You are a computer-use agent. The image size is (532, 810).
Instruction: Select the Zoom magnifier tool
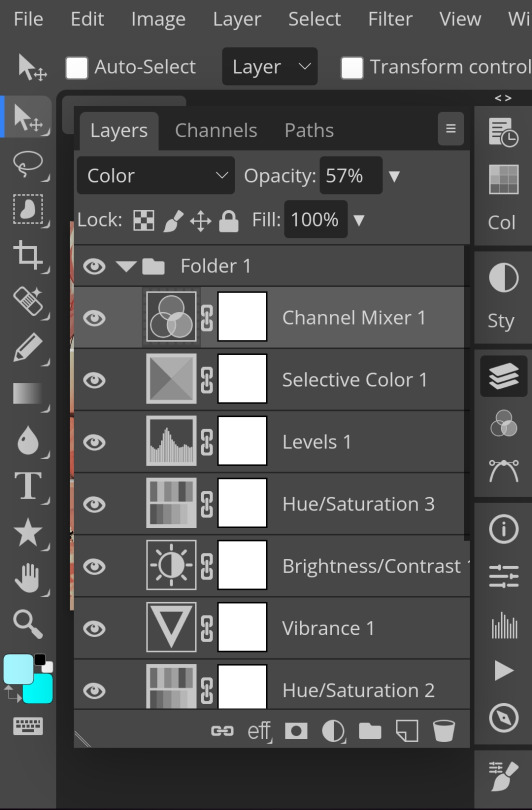(x=28, y=624)
